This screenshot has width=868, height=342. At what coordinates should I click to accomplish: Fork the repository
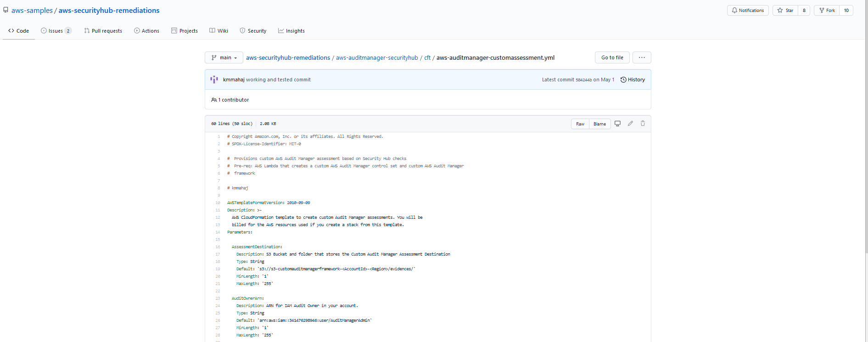click(x=827, y=10)
